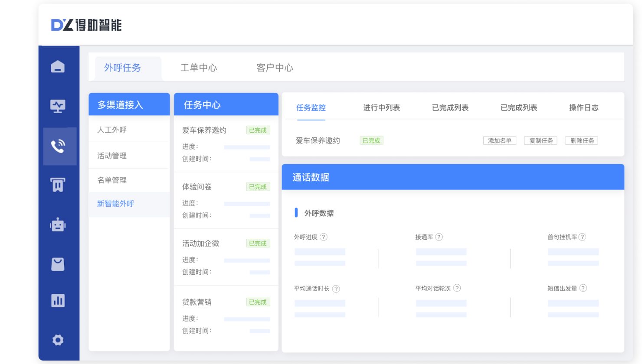Select the monitoring dashboard icon in sidebar
The width and height of the screenshot is (642, 364).
tap(59, 105)
